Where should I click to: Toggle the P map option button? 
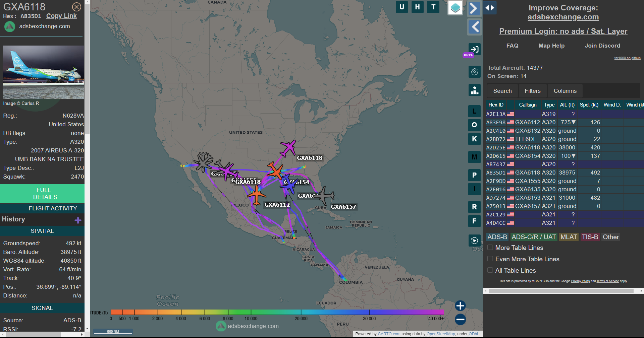point(474,175)
